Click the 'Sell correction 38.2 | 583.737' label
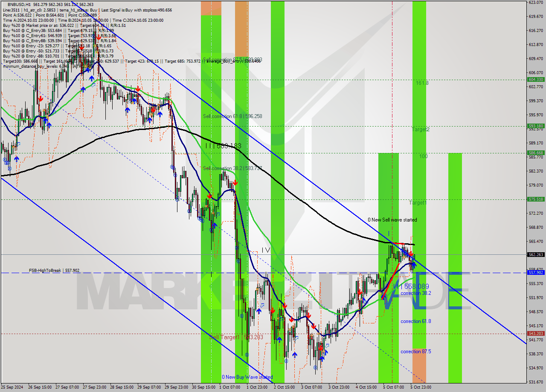546x392 pixels. click(x=232, y=168)
